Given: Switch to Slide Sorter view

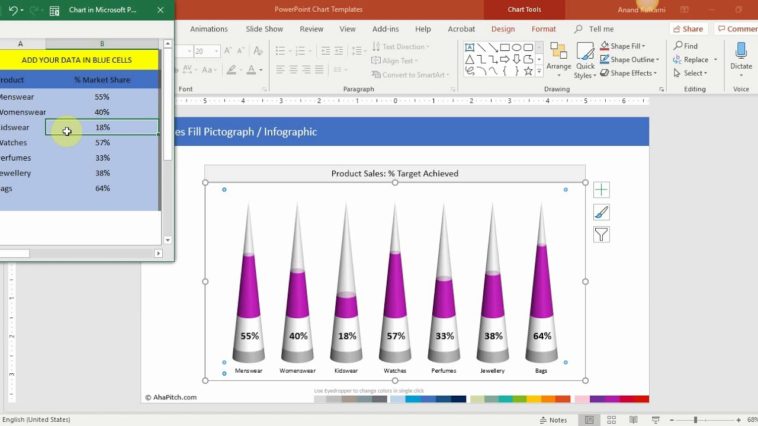Looking at the screenshot, I should (x=609, y=420).
